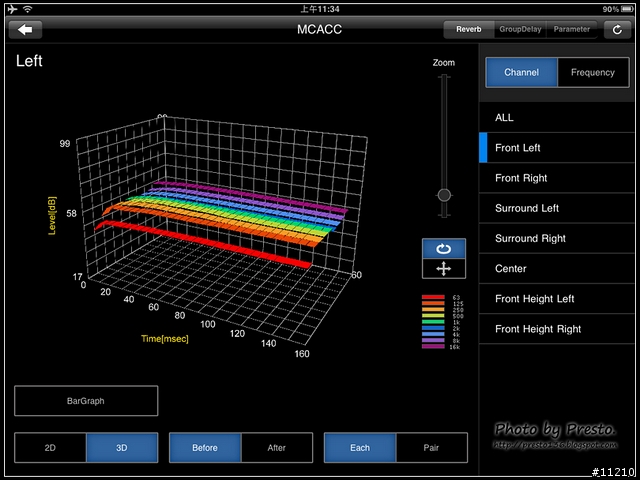The height and width of the screenshot is (480, 640).
Task: Tap the refresh icon button
Action: pyautogui.click(x=617, y=29)
